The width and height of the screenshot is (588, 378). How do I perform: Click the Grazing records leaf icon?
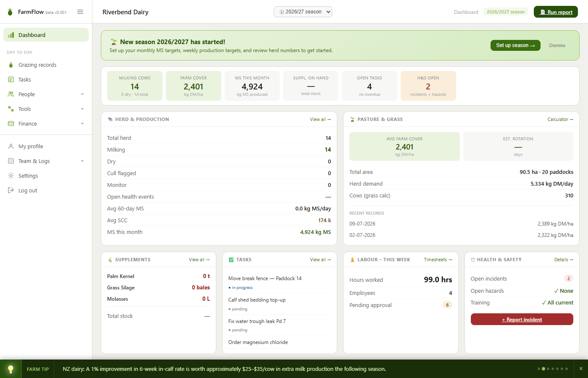tap(11, 65)
